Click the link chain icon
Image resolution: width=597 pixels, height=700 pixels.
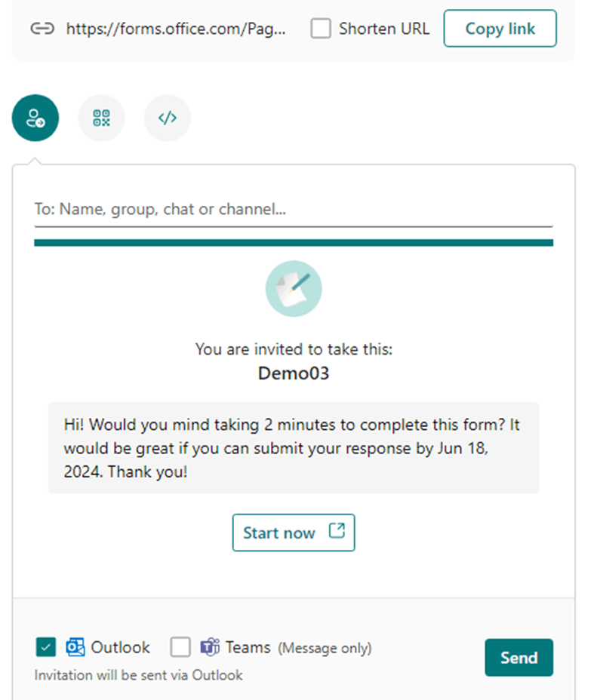(x=42, y=29)
